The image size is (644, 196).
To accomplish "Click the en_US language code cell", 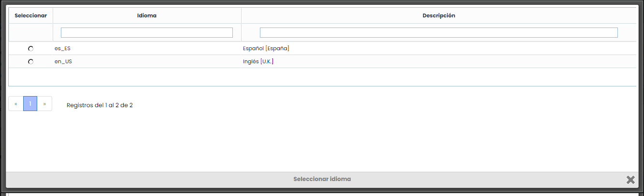I will (x=63, y=62).
